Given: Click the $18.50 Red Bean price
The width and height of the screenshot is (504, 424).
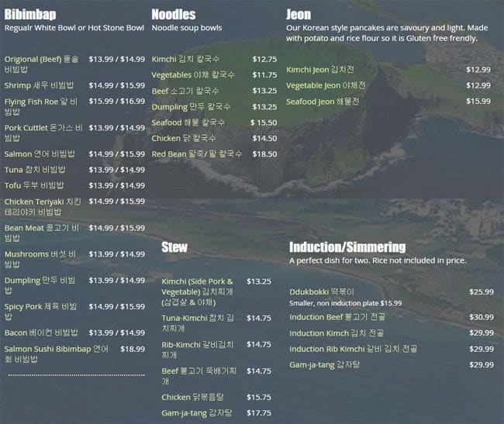Looking at the screenshot, I should click(x=264, y=154).
